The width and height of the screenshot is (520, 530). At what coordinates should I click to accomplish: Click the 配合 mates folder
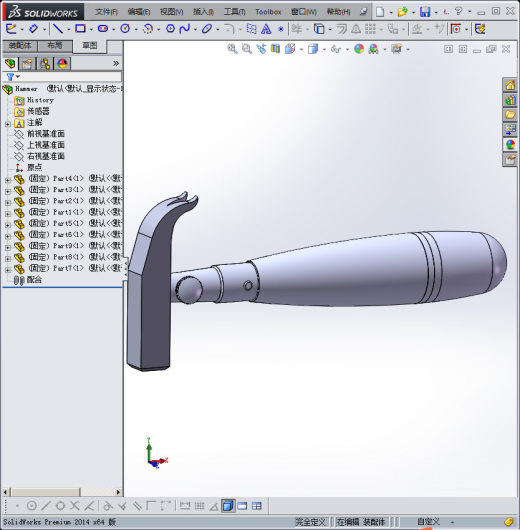point(34,280)
